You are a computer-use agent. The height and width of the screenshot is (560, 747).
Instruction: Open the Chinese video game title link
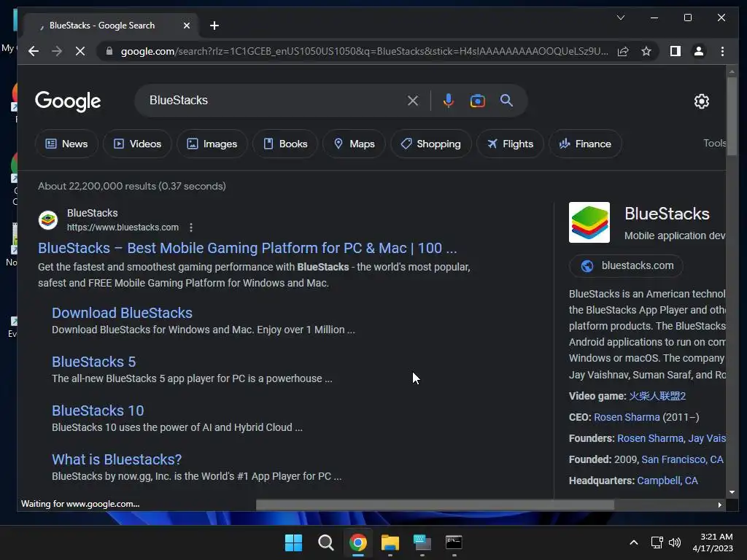click(657, 396)
